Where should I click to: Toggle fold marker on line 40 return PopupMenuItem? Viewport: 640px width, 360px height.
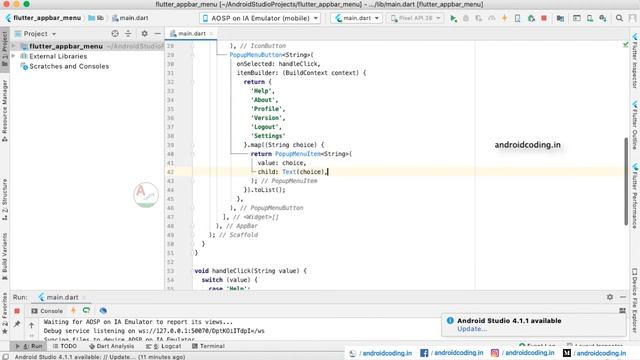click(193, 154)
